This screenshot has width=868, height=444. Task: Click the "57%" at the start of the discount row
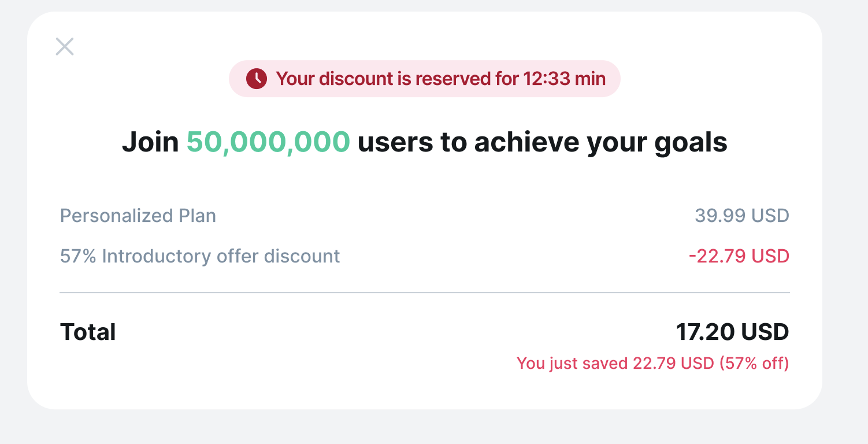tap(78, 256)
